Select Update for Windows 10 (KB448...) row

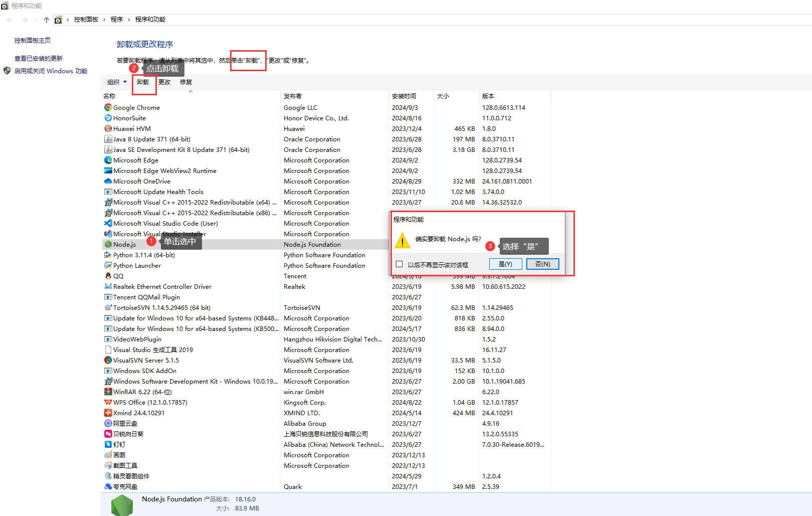click(x=326, y=318)
